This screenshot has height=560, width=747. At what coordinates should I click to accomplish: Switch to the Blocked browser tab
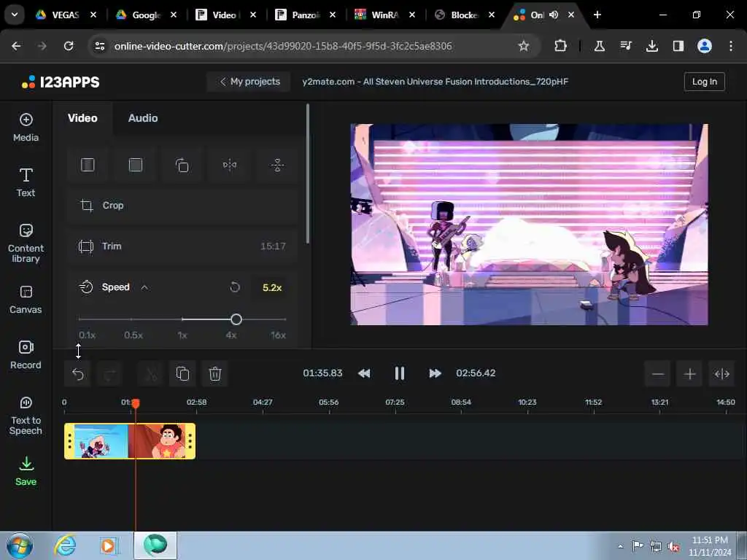pyautogui.click(x=464, y=15)
